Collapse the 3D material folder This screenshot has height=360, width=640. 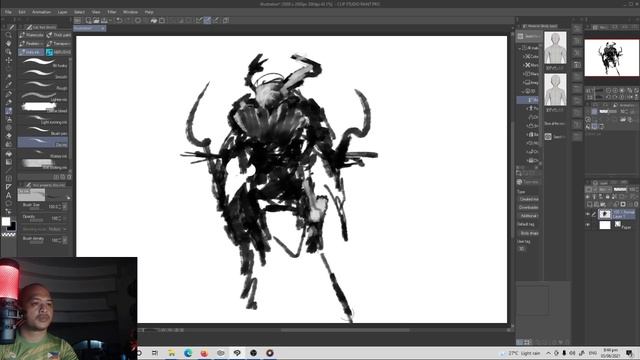click(x=524, y=91)
